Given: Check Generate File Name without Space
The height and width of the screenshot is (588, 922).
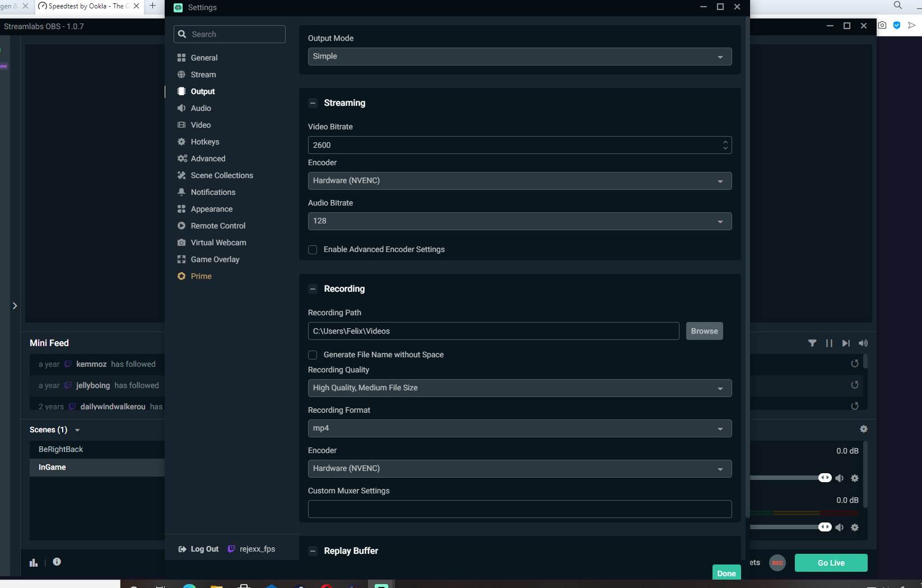Looking at the screenshot, I should coord(313,355).
